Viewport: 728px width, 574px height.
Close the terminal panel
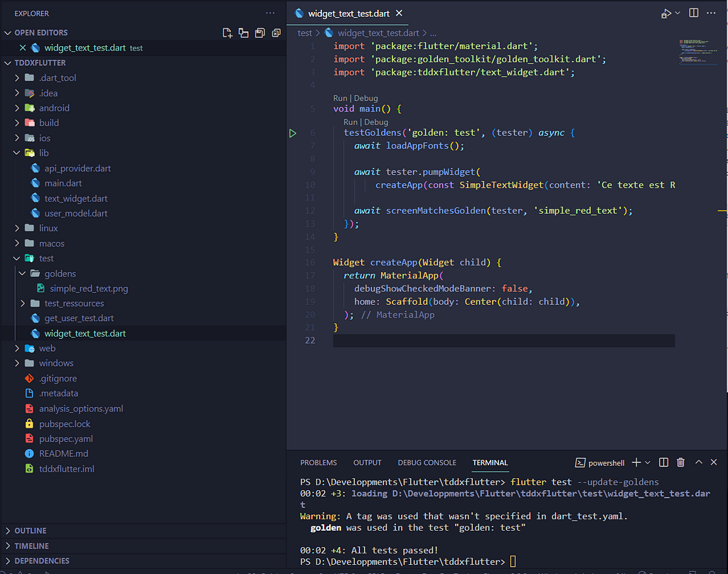pos(714,462)
